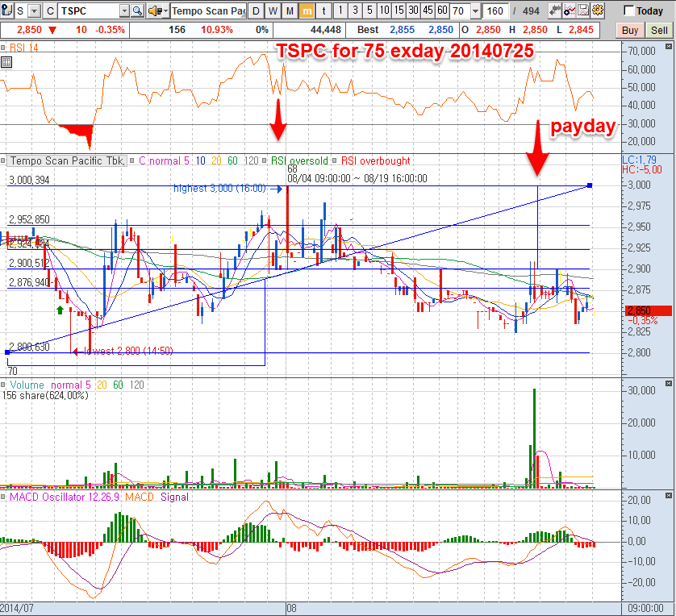Toggle the MACD Oscillator legend marker

click(3, 497)
